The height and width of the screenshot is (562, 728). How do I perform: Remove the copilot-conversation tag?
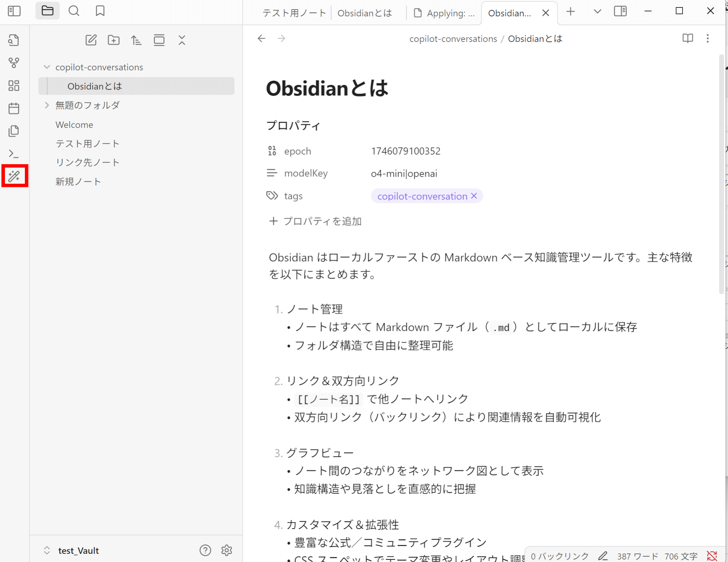474,196
